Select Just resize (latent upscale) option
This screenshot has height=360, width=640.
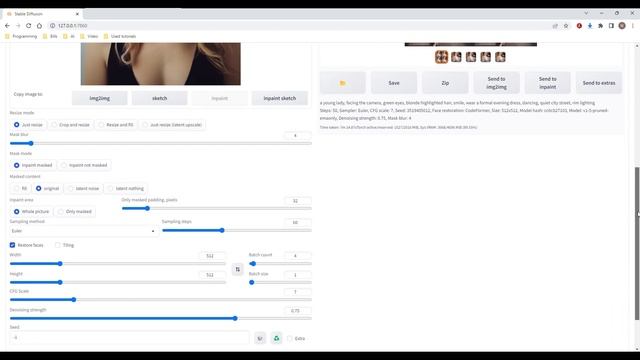pos(172,124)
